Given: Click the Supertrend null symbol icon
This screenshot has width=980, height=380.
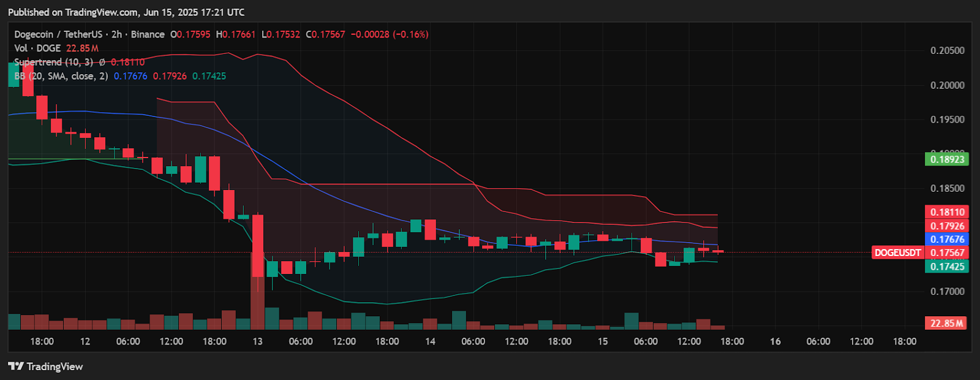Looking at the screenshot, I should tap(102, 63).
